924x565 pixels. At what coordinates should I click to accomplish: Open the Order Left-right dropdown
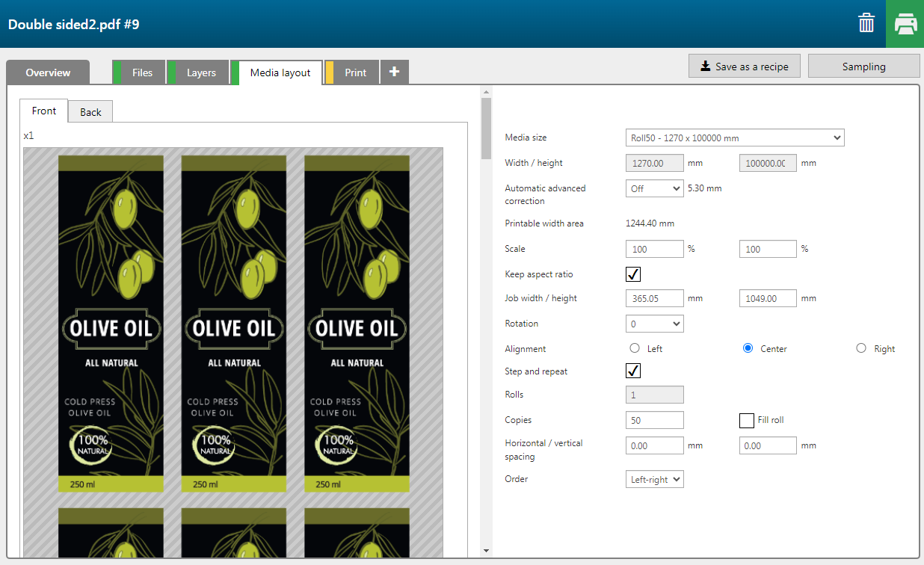[x=654, y=479]
